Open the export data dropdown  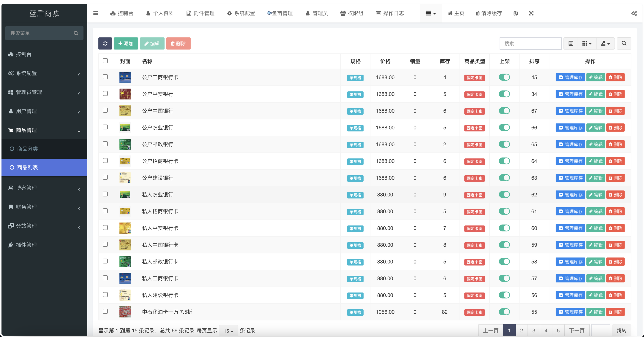coord(605,43)
